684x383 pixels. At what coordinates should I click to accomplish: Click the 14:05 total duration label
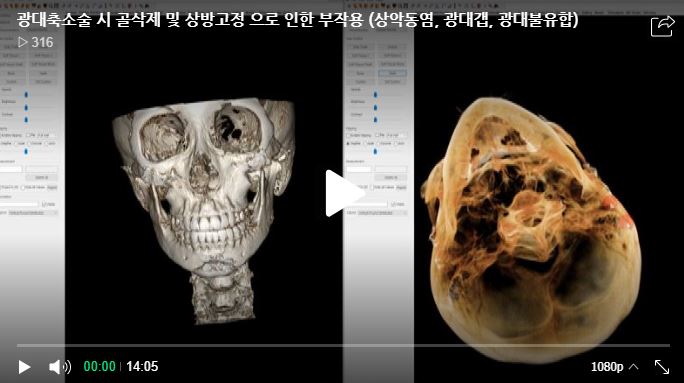click(x=142, y=366)
